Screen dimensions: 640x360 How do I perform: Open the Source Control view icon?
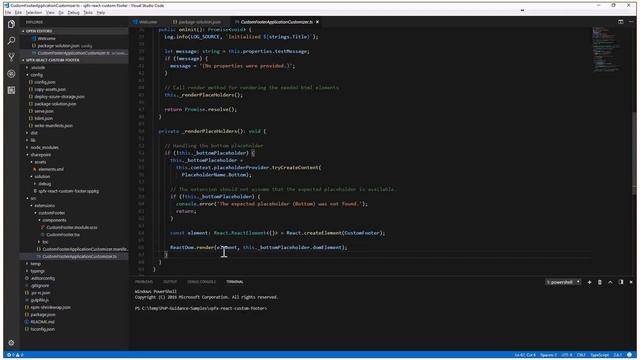(x=11, y=57)
